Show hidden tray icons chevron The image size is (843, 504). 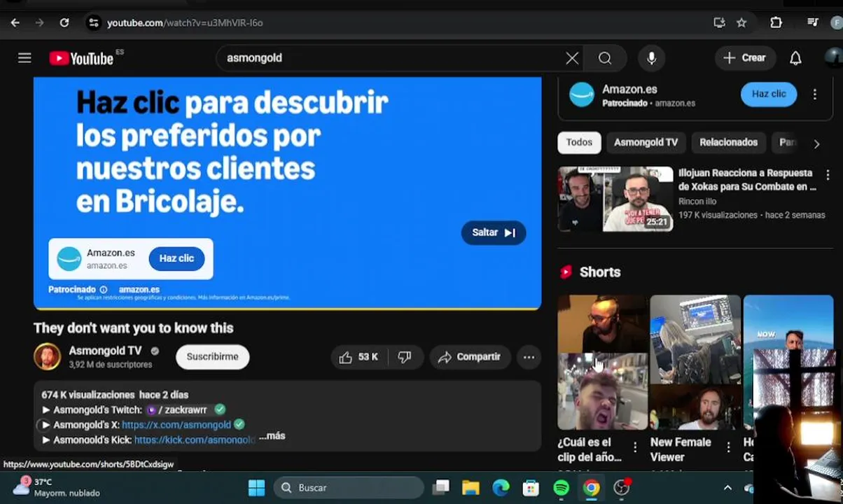point(727,488)
